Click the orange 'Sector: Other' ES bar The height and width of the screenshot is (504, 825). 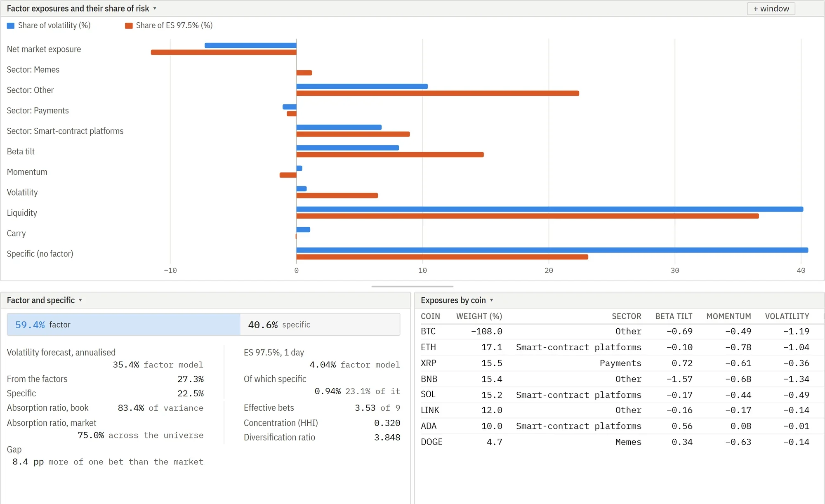click(x=438, y=93)
